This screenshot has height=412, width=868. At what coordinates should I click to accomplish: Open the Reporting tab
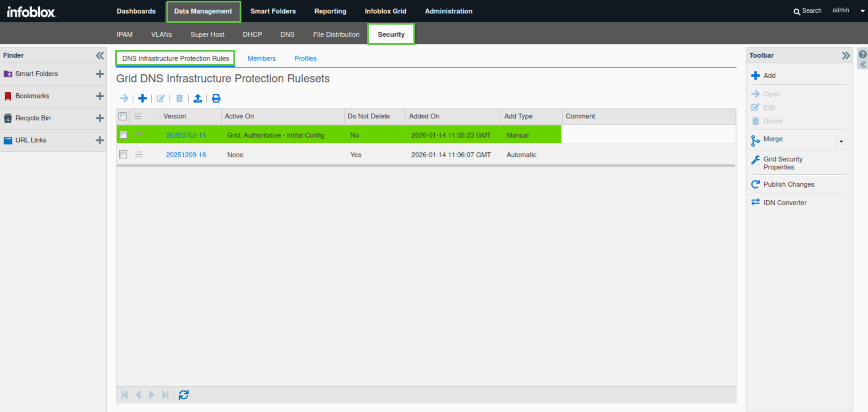[x=330, y=11]
